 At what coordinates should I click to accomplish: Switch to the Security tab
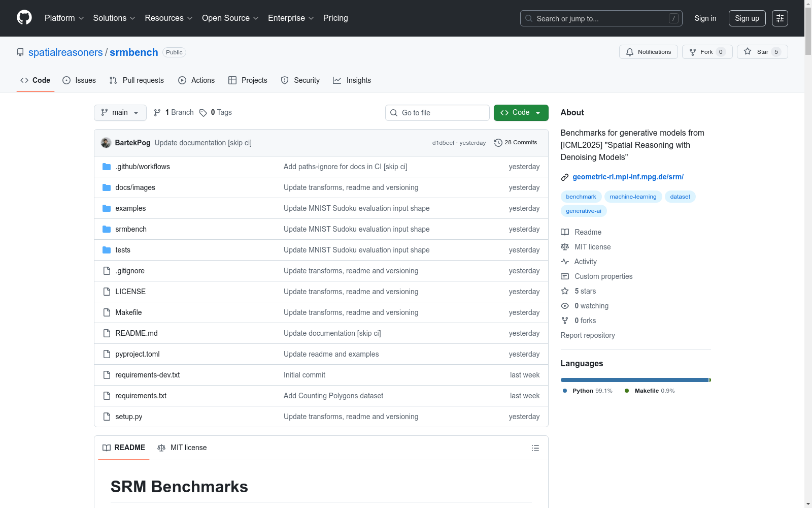click(x=300, y=80)
